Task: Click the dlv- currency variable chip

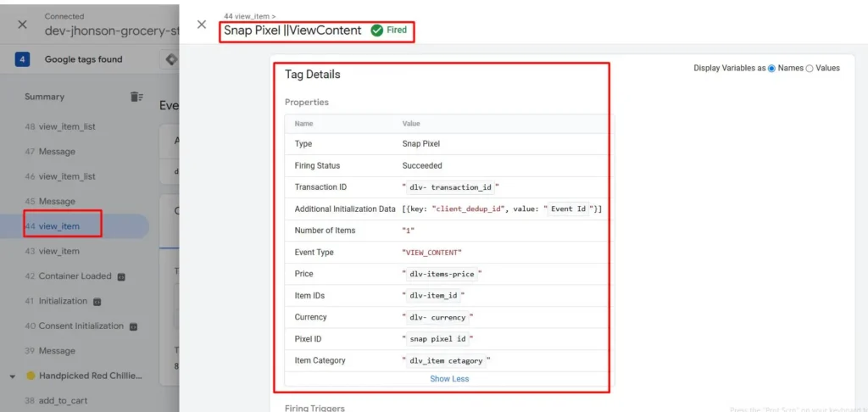Action: point(437,317)
